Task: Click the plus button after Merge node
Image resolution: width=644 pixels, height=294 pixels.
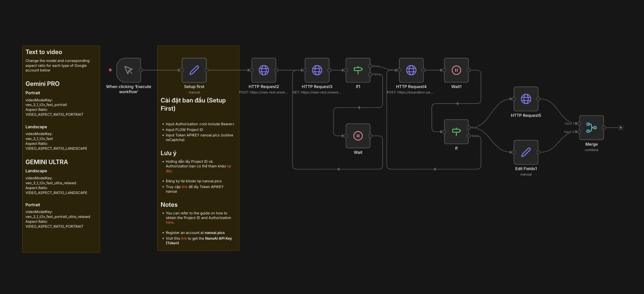Action: point(621,128)
